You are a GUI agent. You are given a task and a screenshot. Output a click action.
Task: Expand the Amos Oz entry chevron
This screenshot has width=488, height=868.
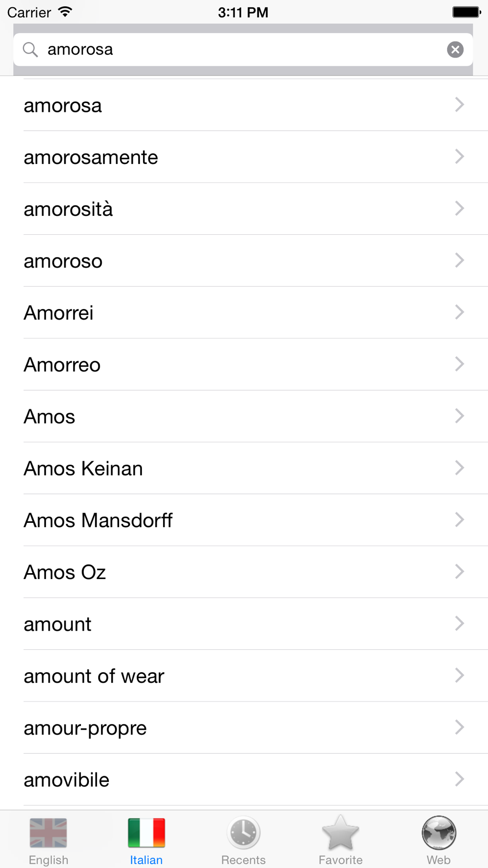tap(459, 572)
